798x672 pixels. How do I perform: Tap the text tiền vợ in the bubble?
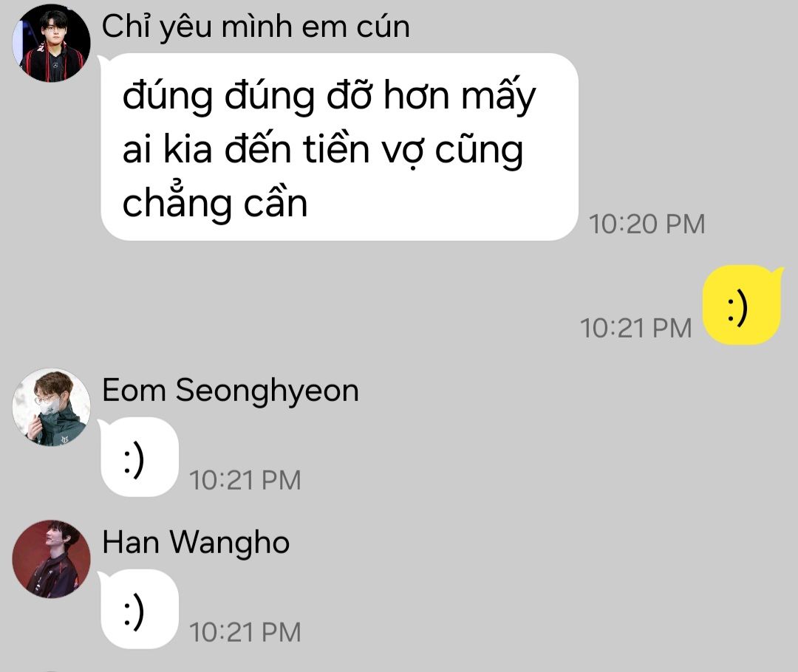tap(364, 149)
